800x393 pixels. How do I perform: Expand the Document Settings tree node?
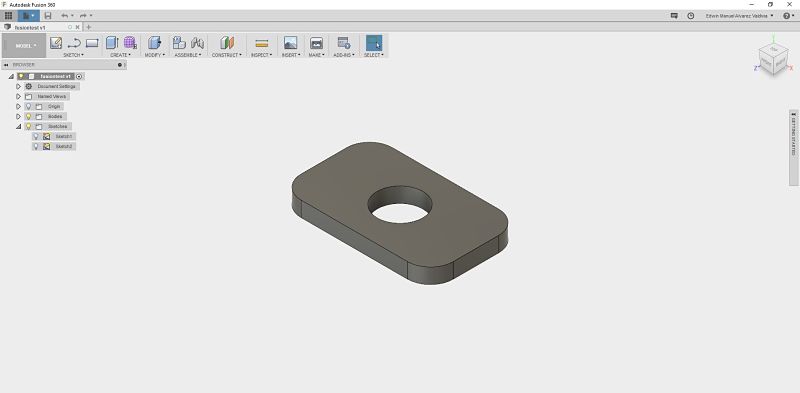(x=18, y=86)
